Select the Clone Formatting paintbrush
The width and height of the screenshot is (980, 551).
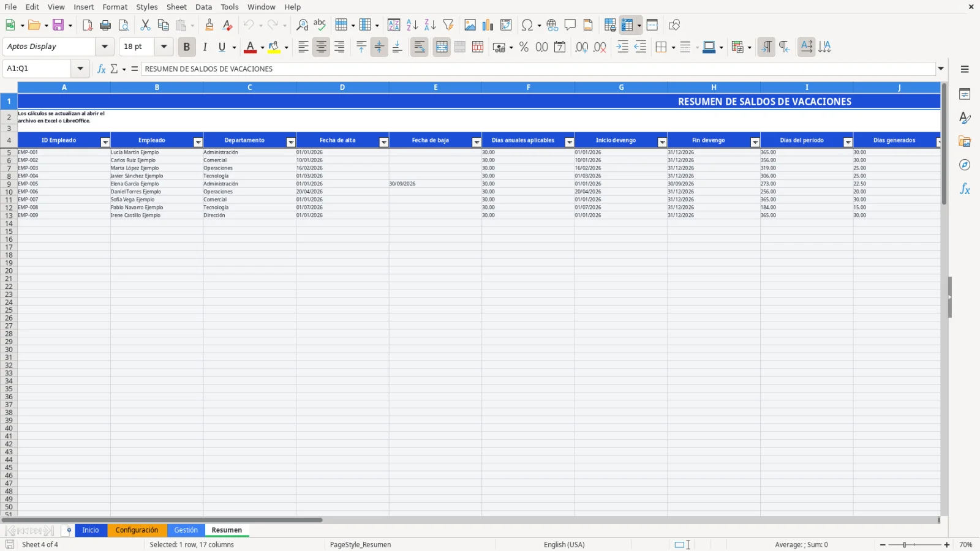tap(209, 25)
